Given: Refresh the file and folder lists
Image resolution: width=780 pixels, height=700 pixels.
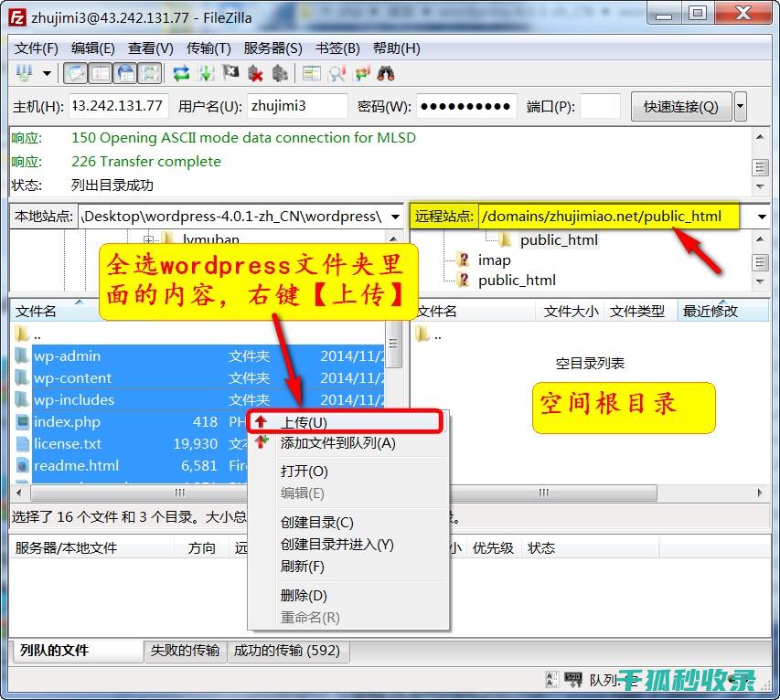Looking at the screenshot, I should 181,74.
